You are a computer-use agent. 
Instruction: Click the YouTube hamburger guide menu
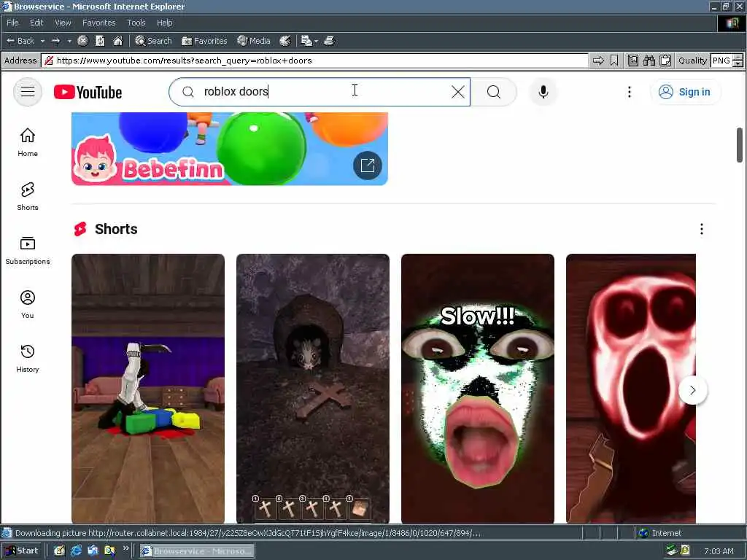28,92
